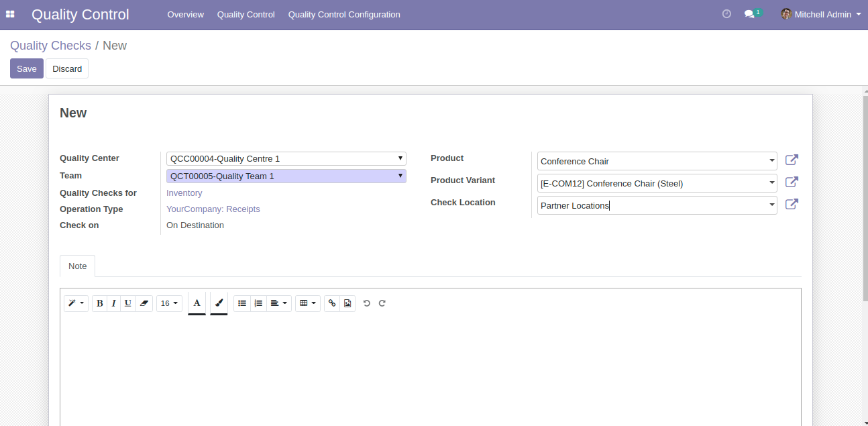Open the apps grid home menu
The width and height of the screenshot is (868, 426).
pyautogui.click(x=10, y=14)
